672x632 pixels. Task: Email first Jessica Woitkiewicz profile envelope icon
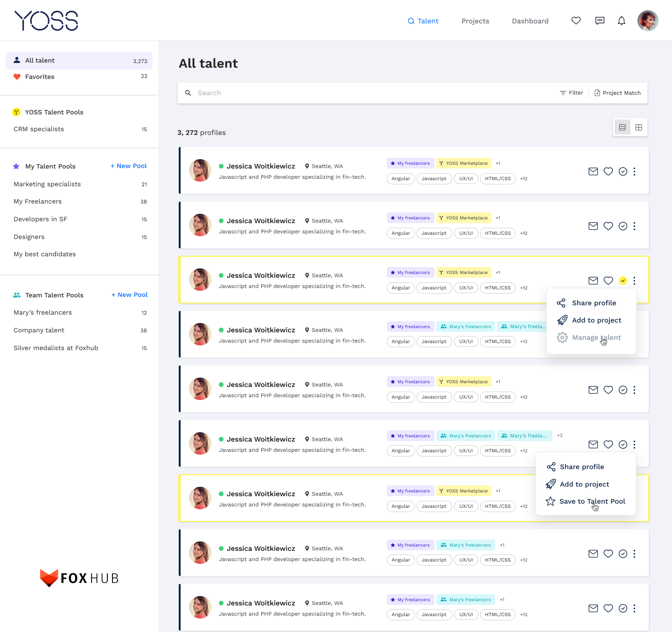pyautogui.click(x=593, y=171)
